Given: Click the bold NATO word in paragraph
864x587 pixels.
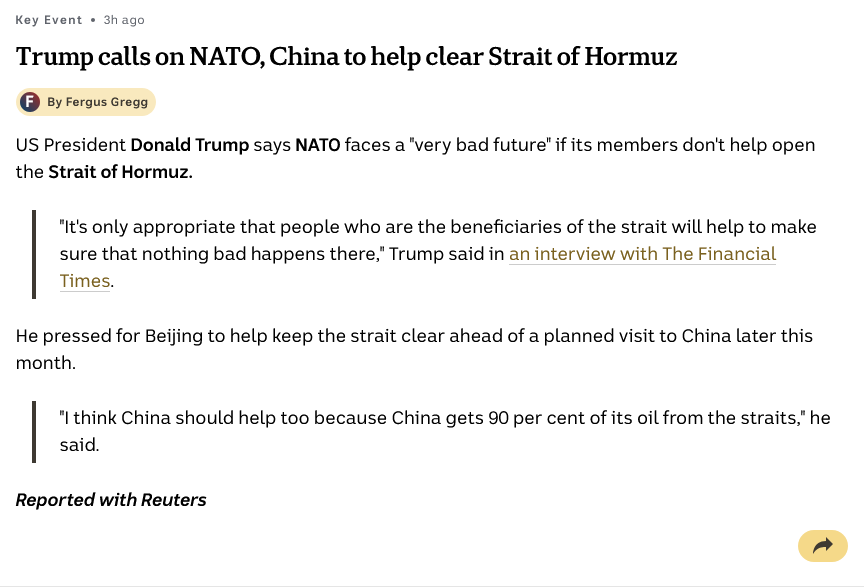Looking at the screenshot, I should click(317, 145).
